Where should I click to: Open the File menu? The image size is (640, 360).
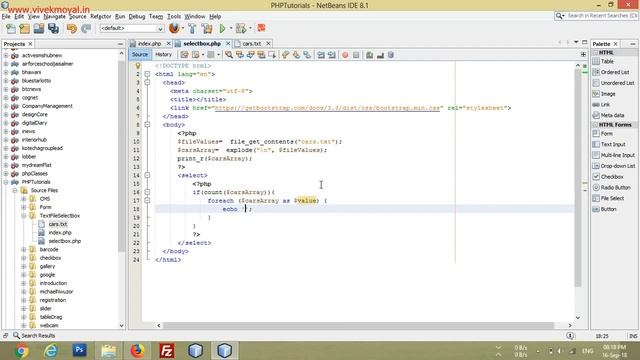click(x=6, y=16)
